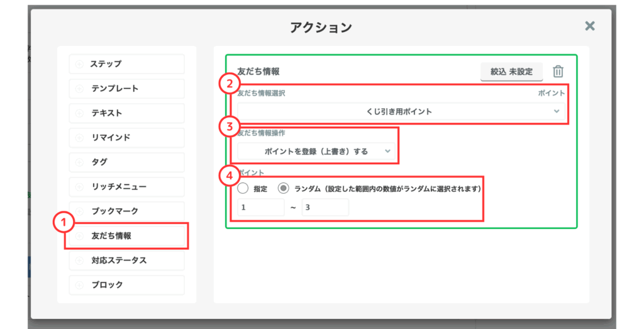
Task: Click the play icon beside タグ
Action: tap(79, 162)
